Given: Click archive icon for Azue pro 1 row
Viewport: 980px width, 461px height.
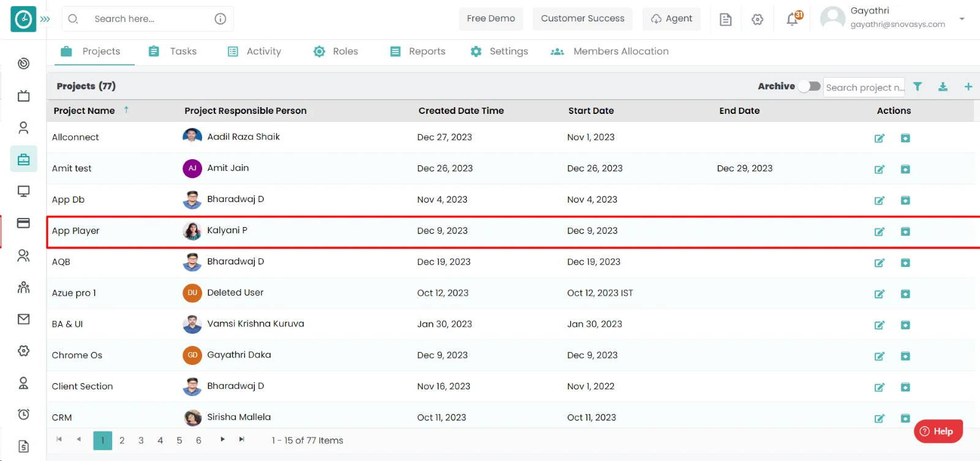Looking at the screenshot, I should [905, 294].
